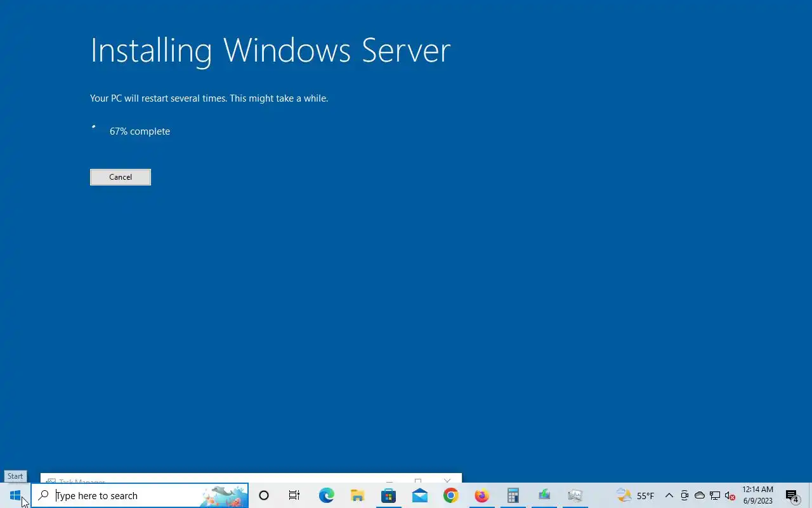Open the Mail app on the taskbar
This screenshot has height=508, width=812.
click(x=419, y=495)
